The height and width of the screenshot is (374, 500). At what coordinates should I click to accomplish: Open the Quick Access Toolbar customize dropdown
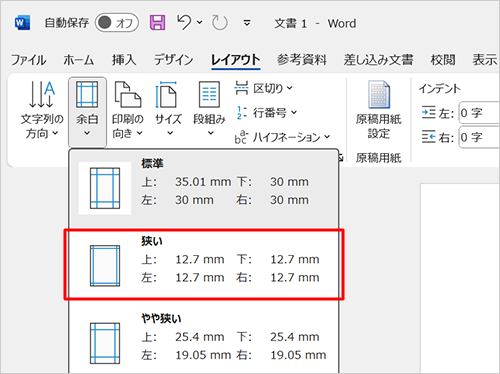click(247, 23)
